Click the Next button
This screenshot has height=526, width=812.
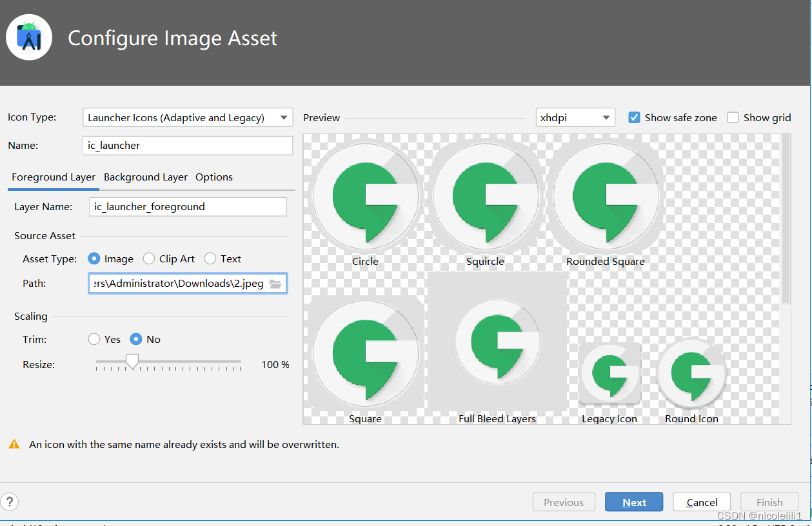click(634, 502)
